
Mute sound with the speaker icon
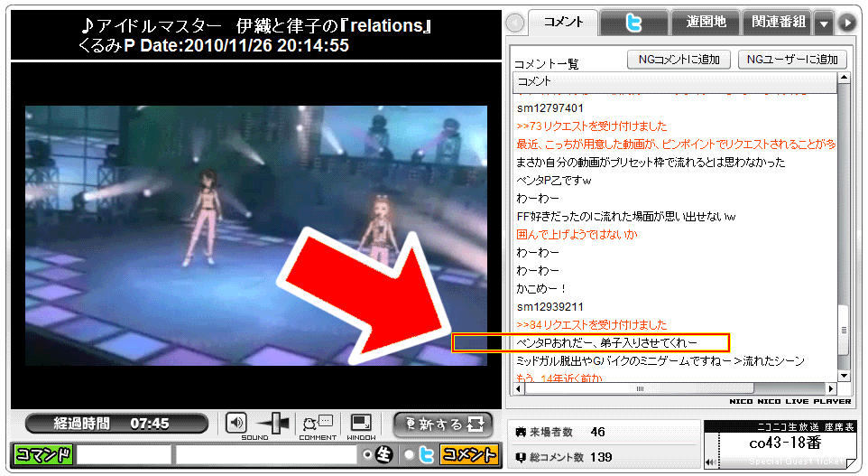pos(235,424)
